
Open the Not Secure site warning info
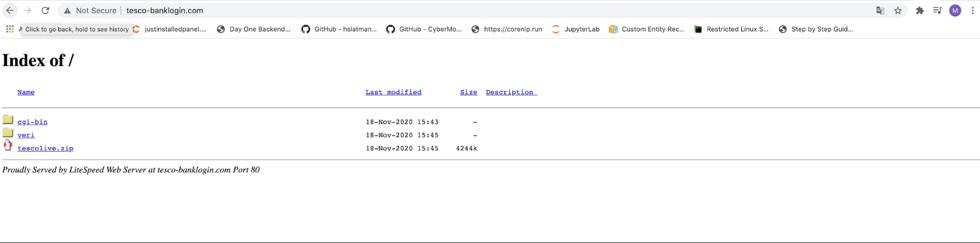pos(90,10)
